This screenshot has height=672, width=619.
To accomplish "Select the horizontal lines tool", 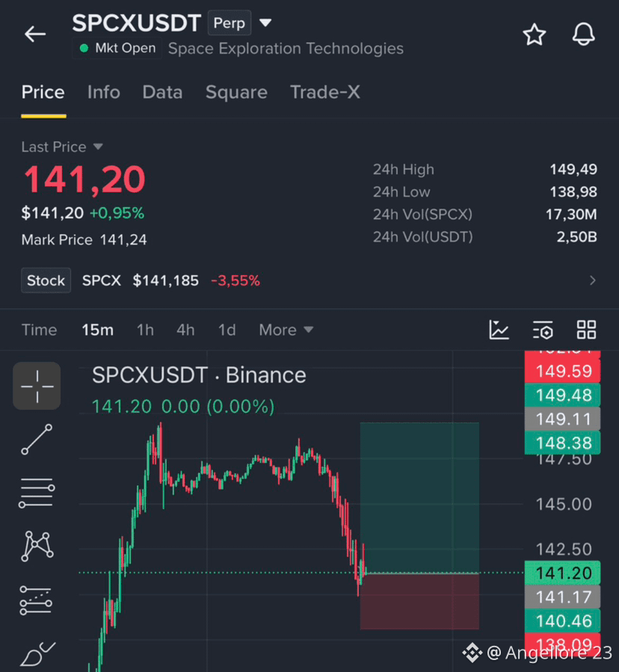I will click(x=37, y=493).
